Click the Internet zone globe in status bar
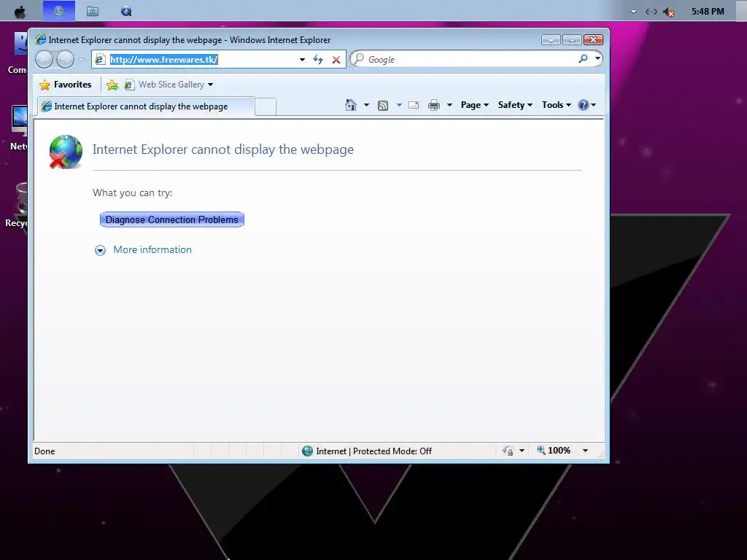The height and width of the screenshot is (560, 747). [x=308, y=451]
